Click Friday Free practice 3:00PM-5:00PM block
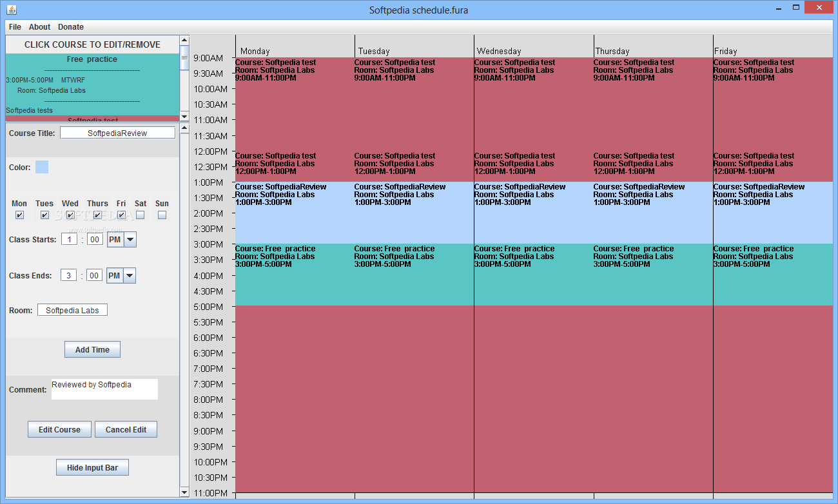 click(773, 275)
